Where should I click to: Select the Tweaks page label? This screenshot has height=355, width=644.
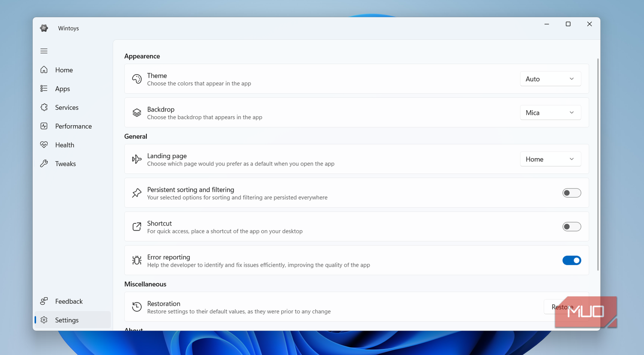66,164
